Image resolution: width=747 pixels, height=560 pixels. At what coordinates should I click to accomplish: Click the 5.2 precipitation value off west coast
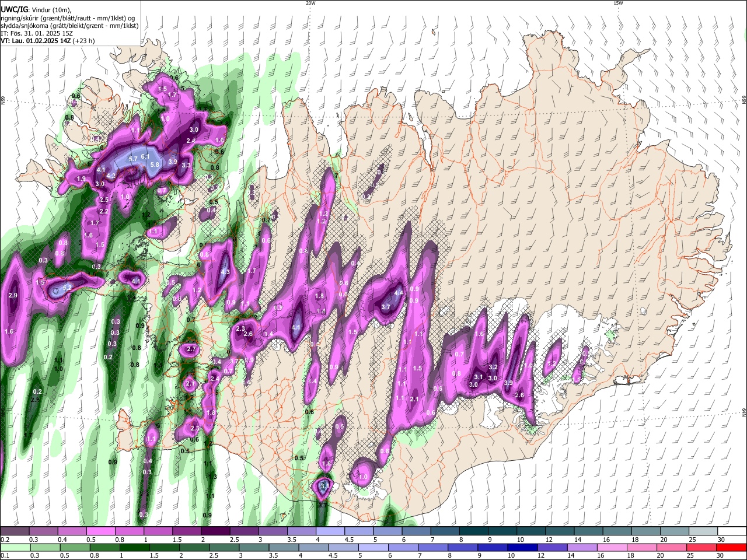[67, 288]
